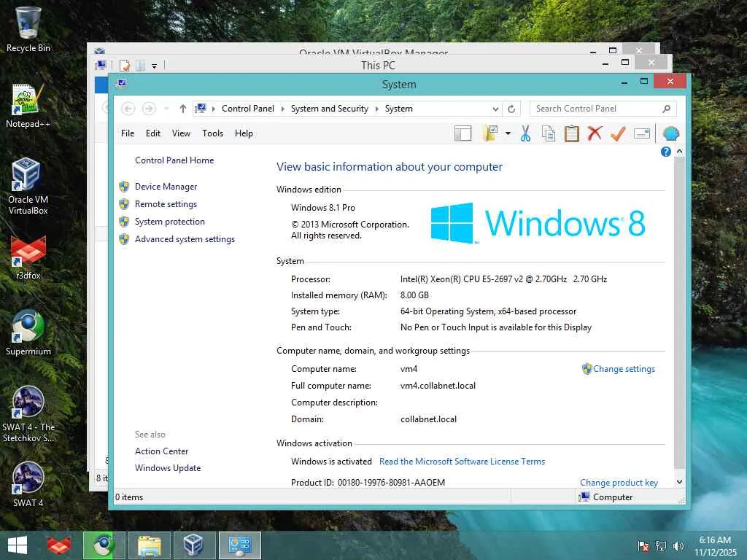This screenshot has width=747, height=560.
Task: Click Read the Microsoft Software License Terms
Action: pyautogui.click(x=462, y=462)
